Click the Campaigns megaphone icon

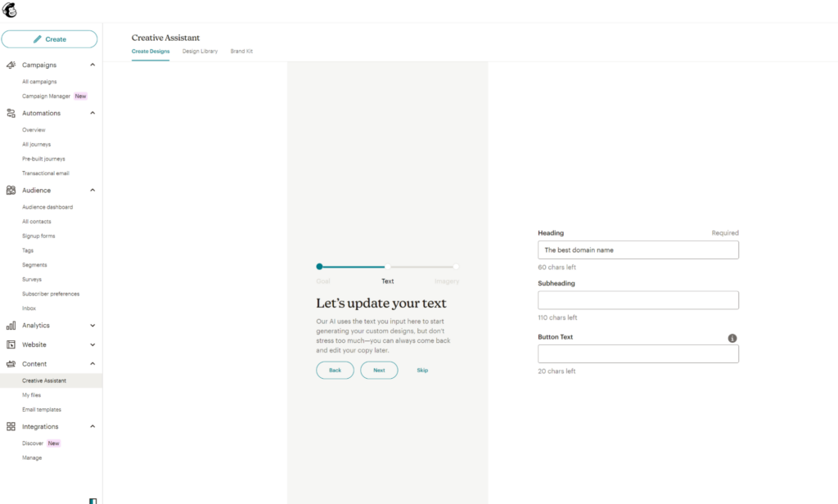pos(11,65)
